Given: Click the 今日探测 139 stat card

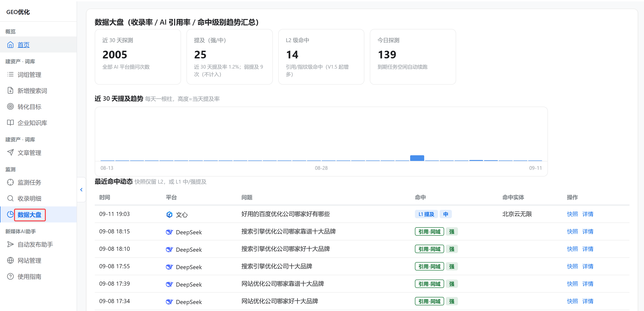Looking at the screenshot, I should coord(413,57).
